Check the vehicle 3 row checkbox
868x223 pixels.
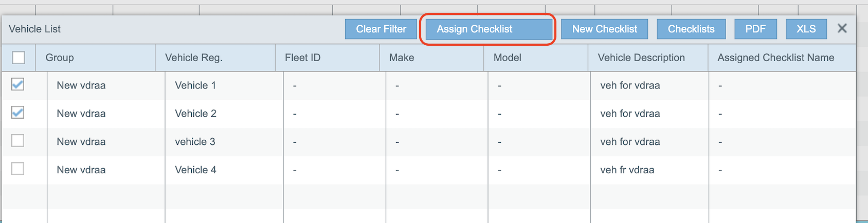click(x=18, y=141)
